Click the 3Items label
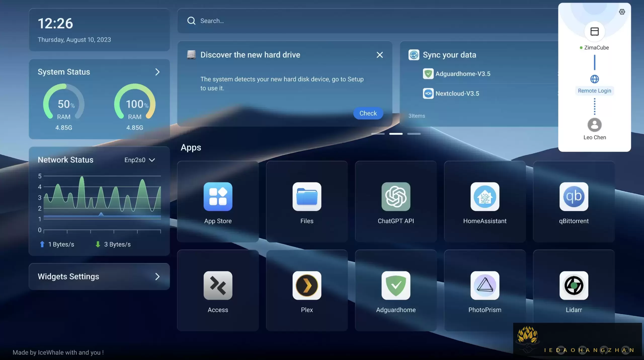Image resolution: width=644 pixels, height=360 pixels. click(417, 116)
